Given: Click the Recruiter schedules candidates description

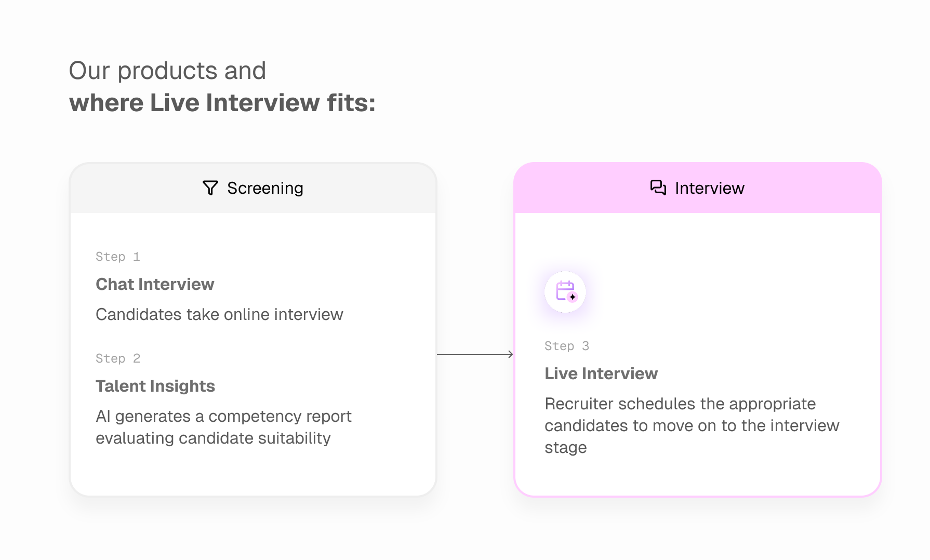Looking at the screenshot, I should [692, 425].
